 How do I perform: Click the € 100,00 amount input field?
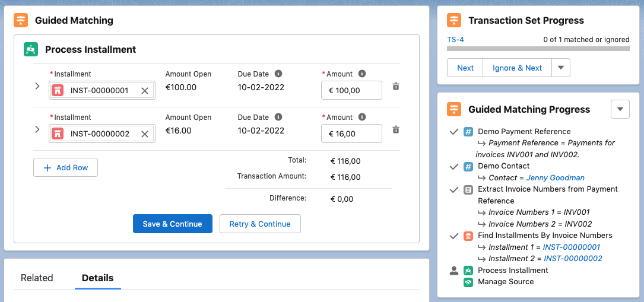[x=351, y=91]
